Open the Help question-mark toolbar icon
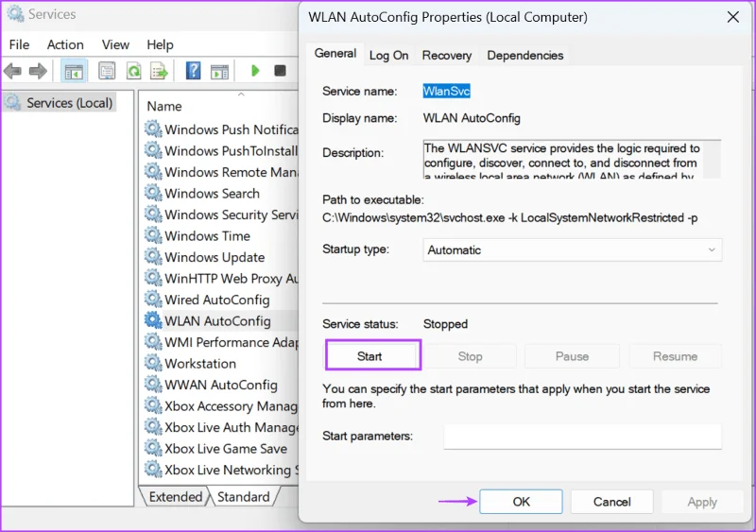Image resolution: width=756 pixels, height=532 pixels. pyautogui.click(x=193, y=72)
